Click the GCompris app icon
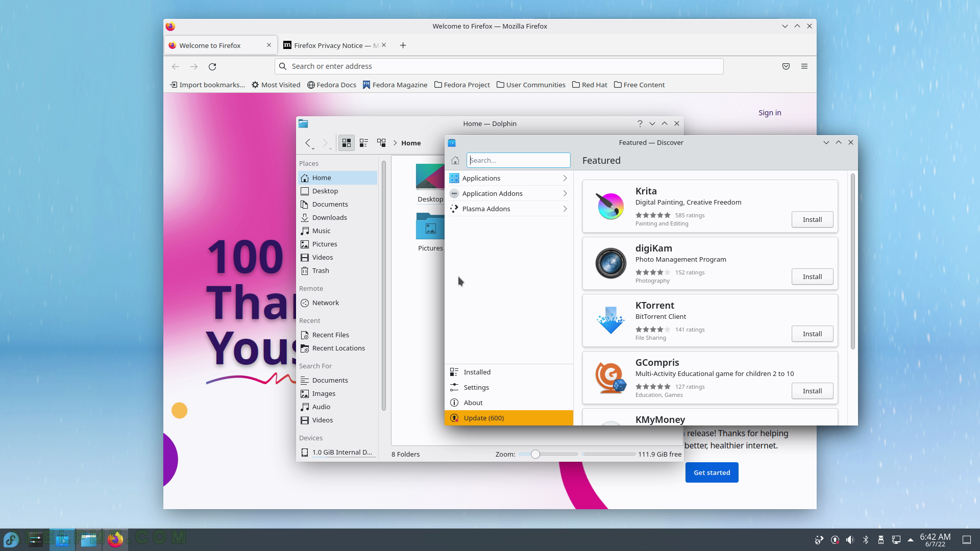 point(610,378)
